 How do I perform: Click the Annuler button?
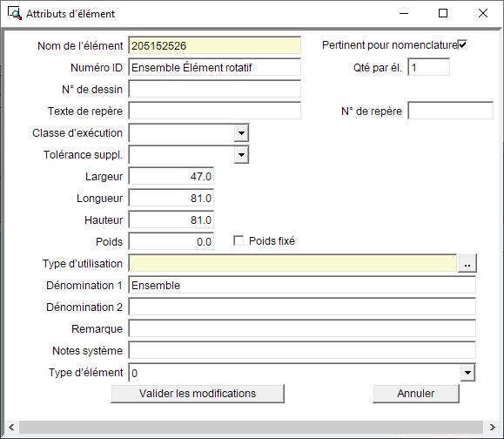click(x=416, y=394)
